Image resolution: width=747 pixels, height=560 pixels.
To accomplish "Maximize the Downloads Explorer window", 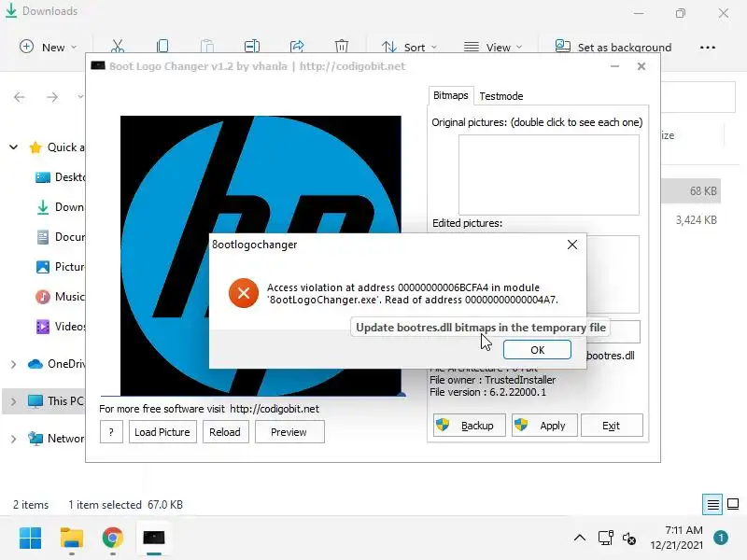I will [681, 13].
